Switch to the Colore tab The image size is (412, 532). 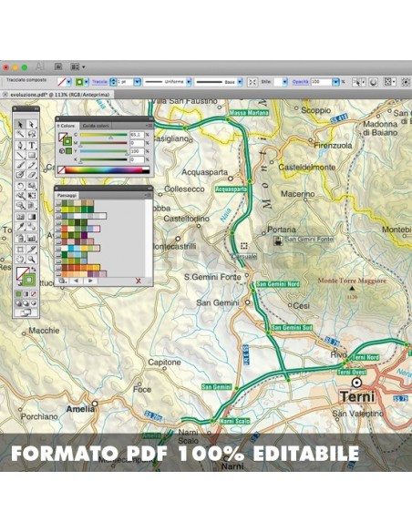(x=67, y=126)
